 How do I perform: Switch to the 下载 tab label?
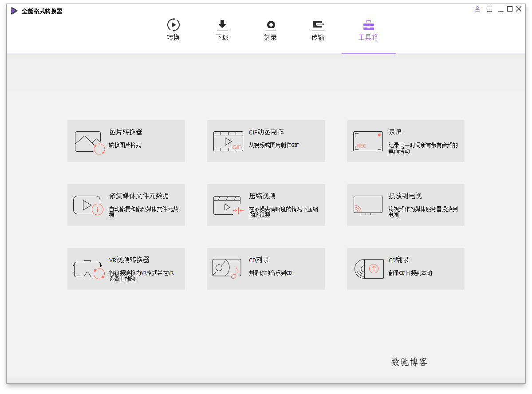point(222,37)
